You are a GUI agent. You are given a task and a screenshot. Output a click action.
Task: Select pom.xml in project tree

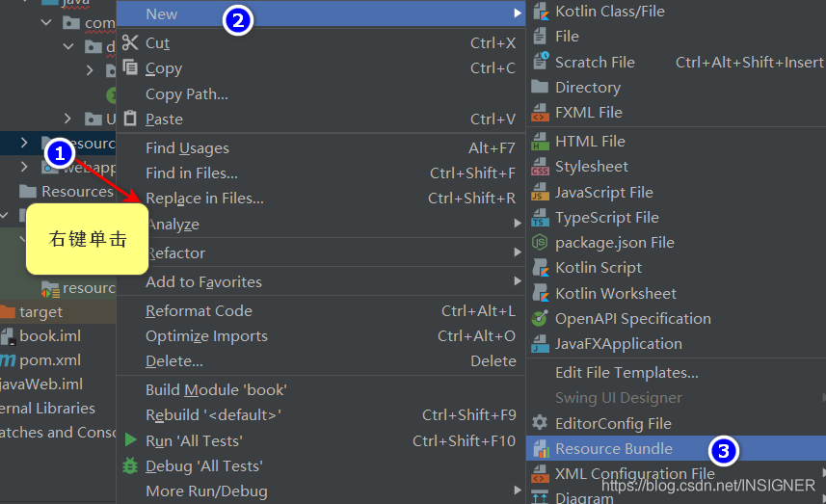(58, 360)
